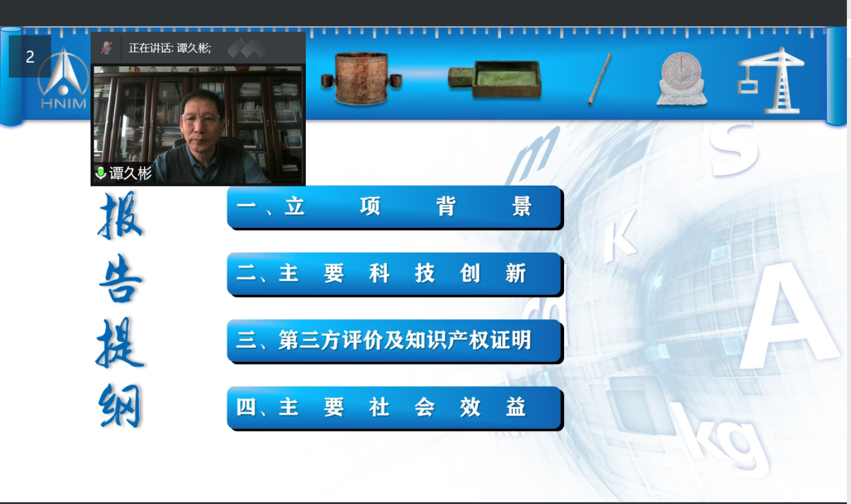Click the calligraphy character 提

[121, 344]
